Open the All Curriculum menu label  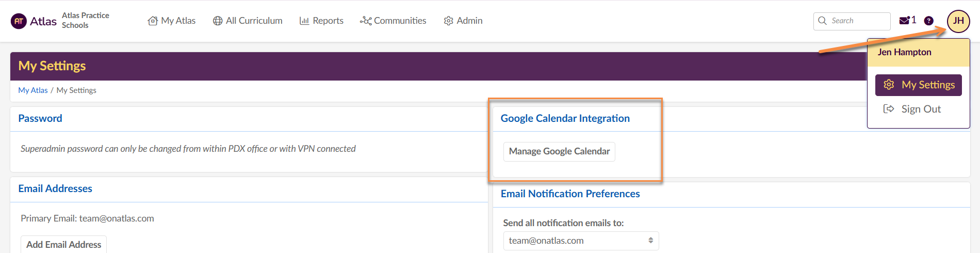(254, 21)
